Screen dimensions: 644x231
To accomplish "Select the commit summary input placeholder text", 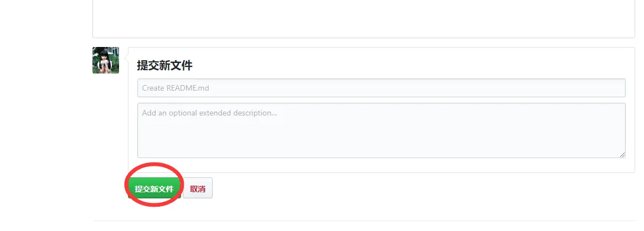I will 176,88.
